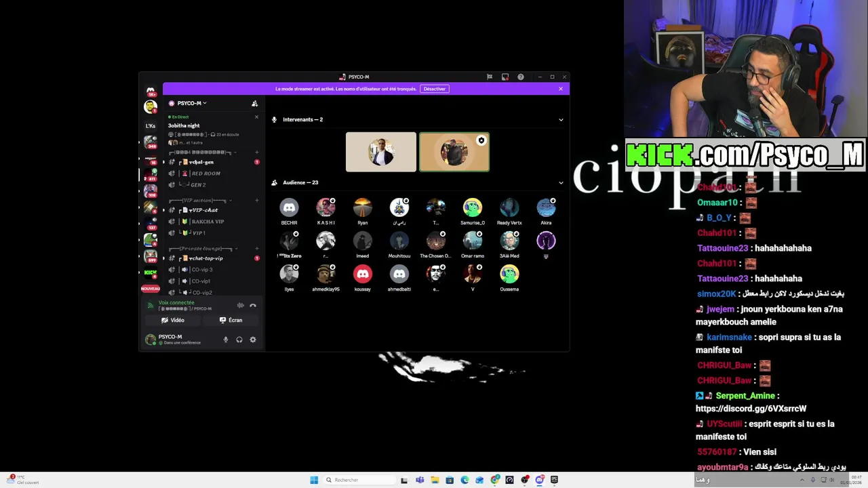Click Samurise_O avatar in audience
Image resolution: width=868 pixels, height=488 pixels.
click(473, 207)
